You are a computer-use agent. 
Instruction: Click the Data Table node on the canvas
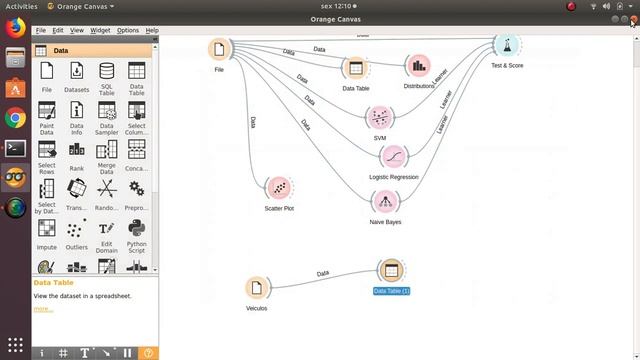point(356,68)
